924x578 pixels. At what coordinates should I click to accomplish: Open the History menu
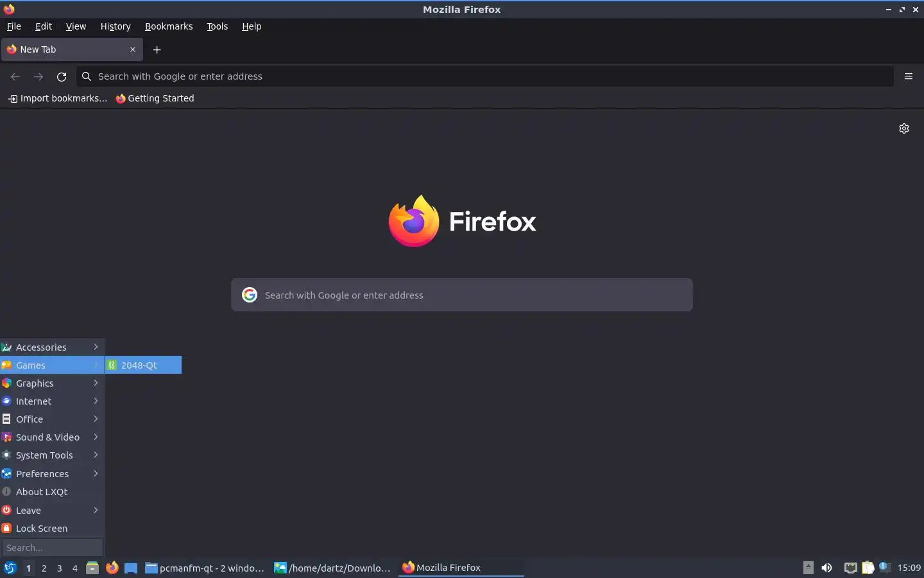[116, 26]
